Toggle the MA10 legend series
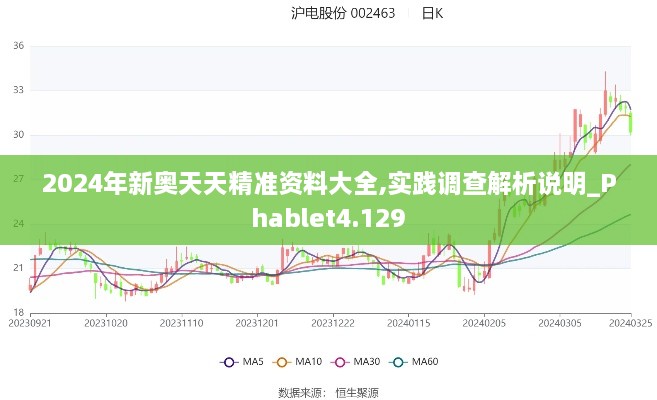 click(297, 362)
